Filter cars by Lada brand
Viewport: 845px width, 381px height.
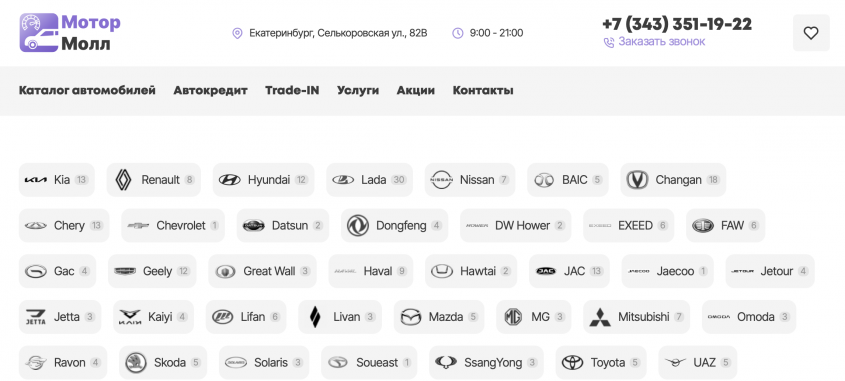tap(369, 180)
